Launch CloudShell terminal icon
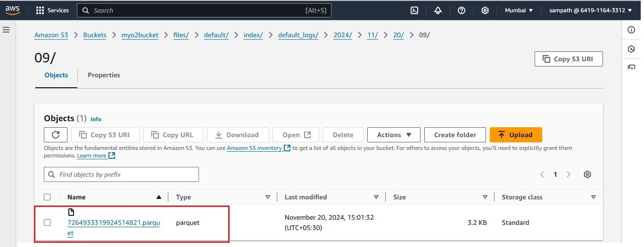Viewport: 644px width, 247px height. (414, 10)
